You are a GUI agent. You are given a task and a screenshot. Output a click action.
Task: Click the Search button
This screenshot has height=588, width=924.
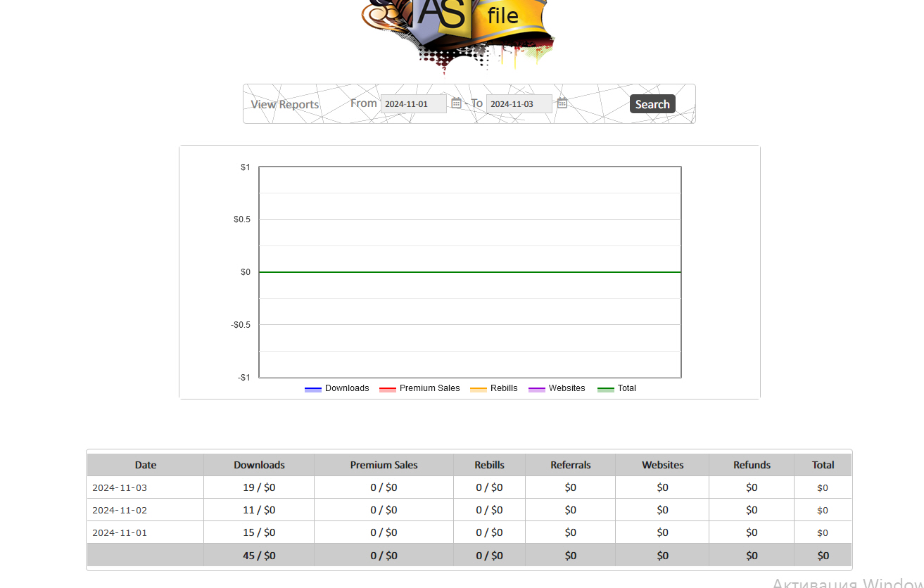click(x=652, y=104)
